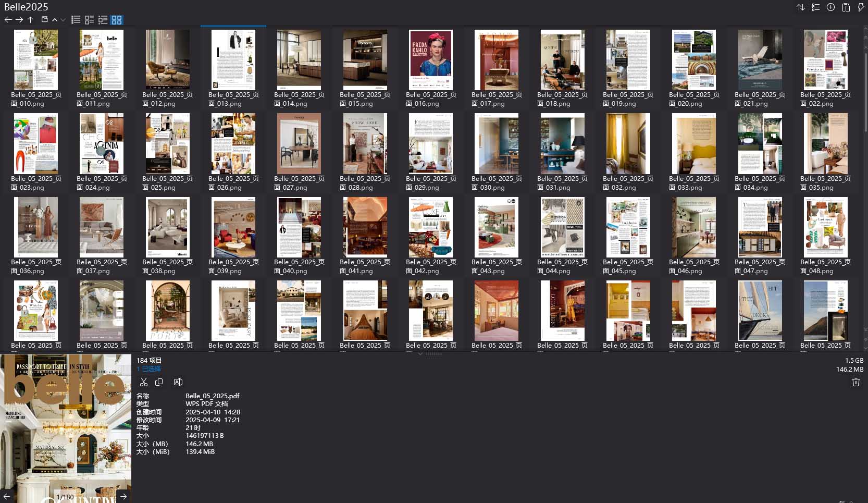Image resolution: width=868 pixels, height=503 pixels.
Task: Rename Belle_05_2025.pdf using the rename icon
Action: pos(178,382)
